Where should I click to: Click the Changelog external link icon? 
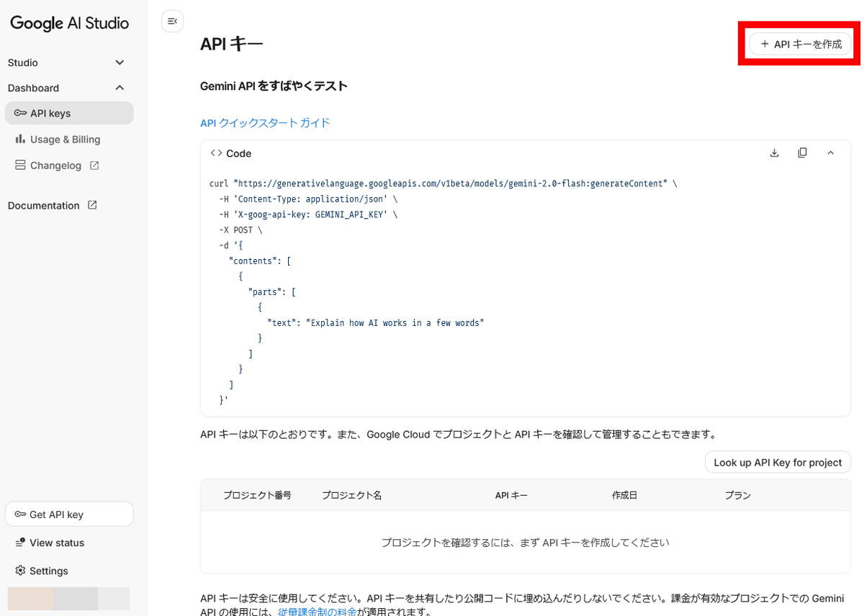click(x=94, y=166)
